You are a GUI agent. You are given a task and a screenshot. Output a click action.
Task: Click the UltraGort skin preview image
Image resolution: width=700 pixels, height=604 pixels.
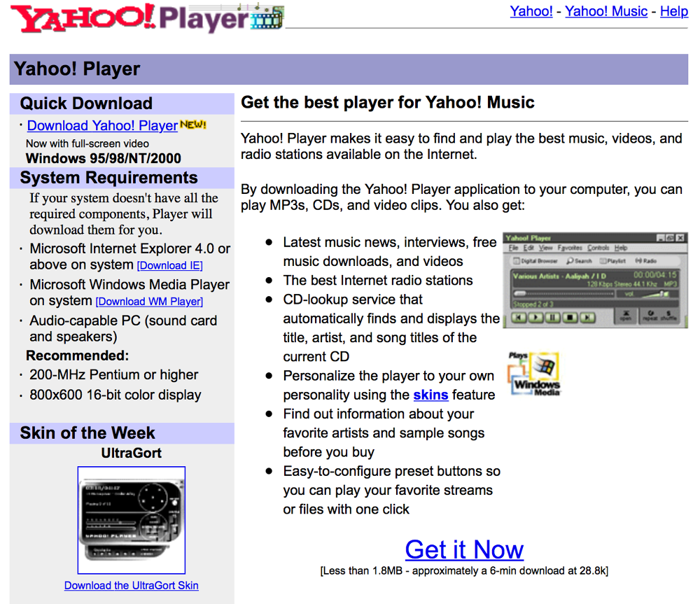coord(131,519)
